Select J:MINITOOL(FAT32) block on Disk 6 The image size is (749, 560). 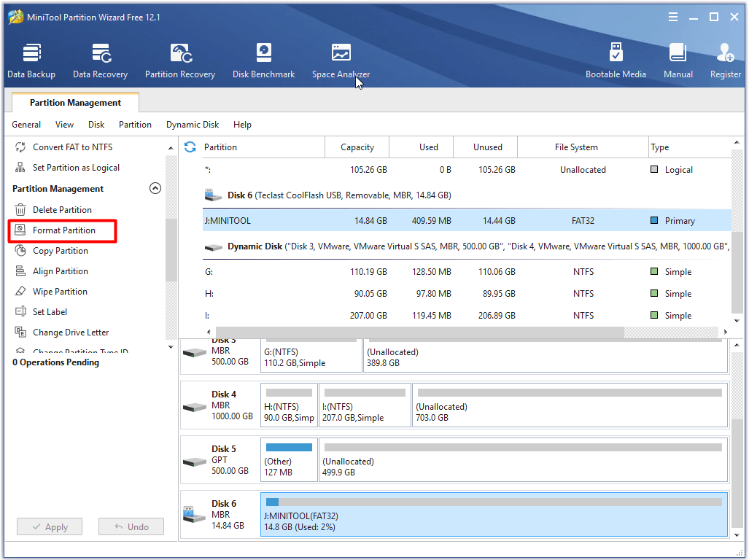pyautogui.click(x=494, y=515)
